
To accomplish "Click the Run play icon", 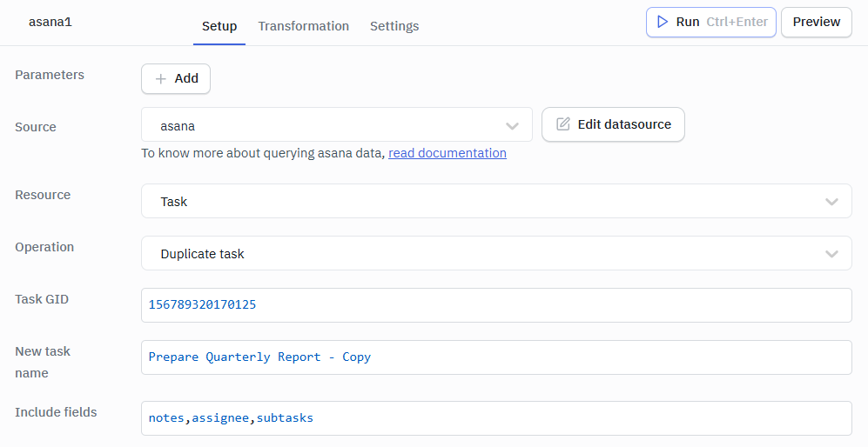I will coord(662,22).
